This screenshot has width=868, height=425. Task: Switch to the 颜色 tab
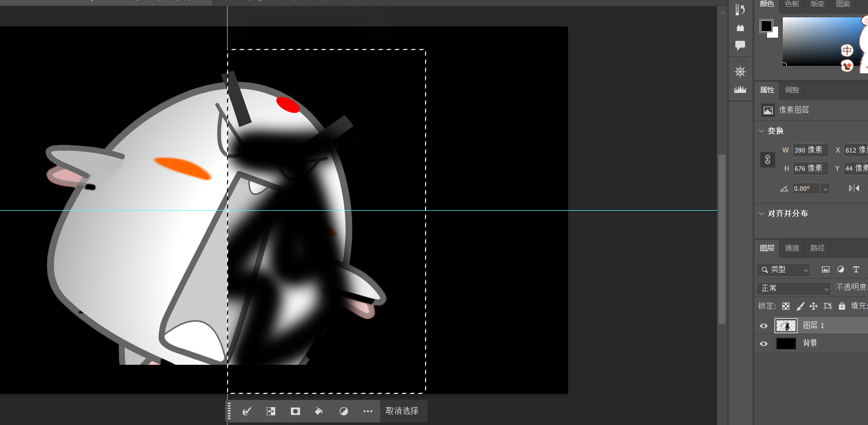(x=766, y=4)
